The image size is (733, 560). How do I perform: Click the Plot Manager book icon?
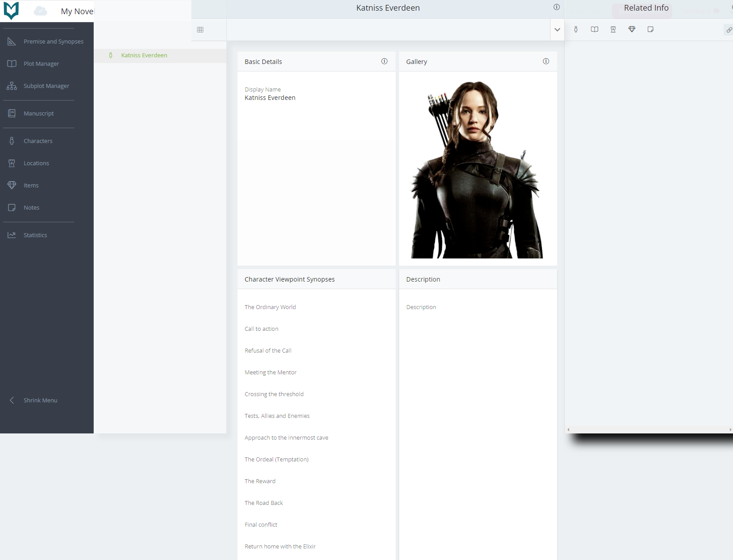(x=12, y=64)
